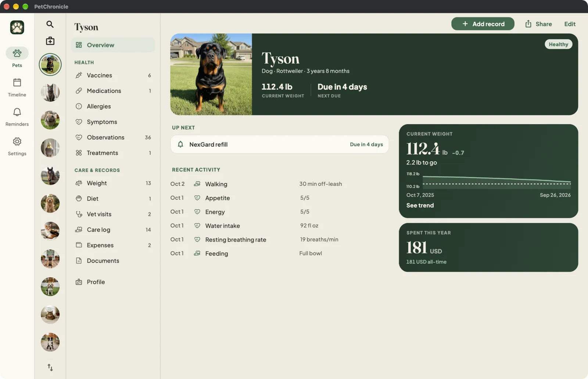
Task: Open Documents section
Action: 113,260
